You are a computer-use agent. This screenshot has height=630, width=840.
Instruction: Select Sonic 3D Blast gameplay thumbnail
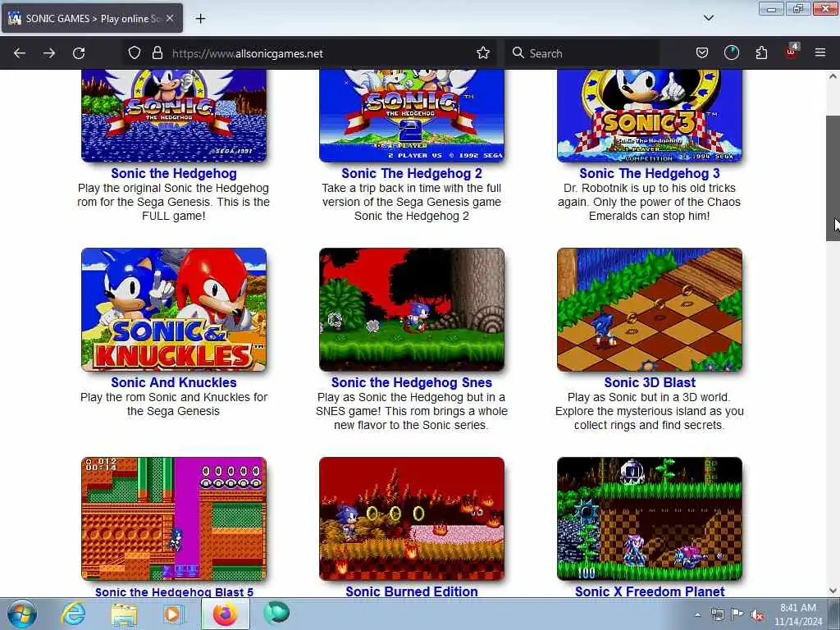coord(650,309)
